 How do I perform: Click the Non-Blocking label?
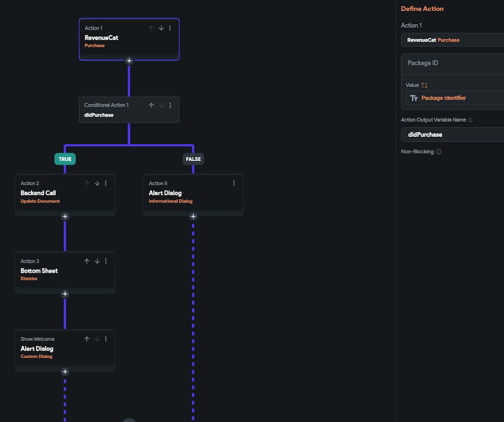click(417, 152)
